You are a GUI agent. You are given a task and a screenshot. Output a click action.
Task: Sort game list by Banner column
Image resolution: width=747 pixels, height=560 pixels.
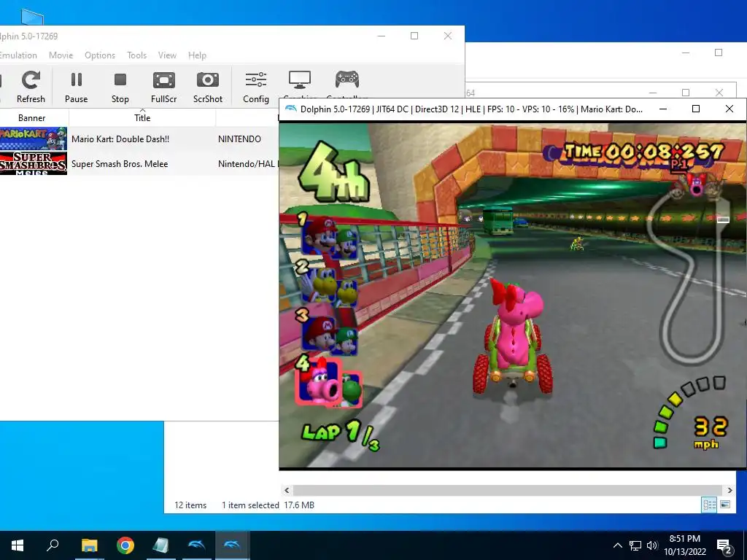point(32,117)
